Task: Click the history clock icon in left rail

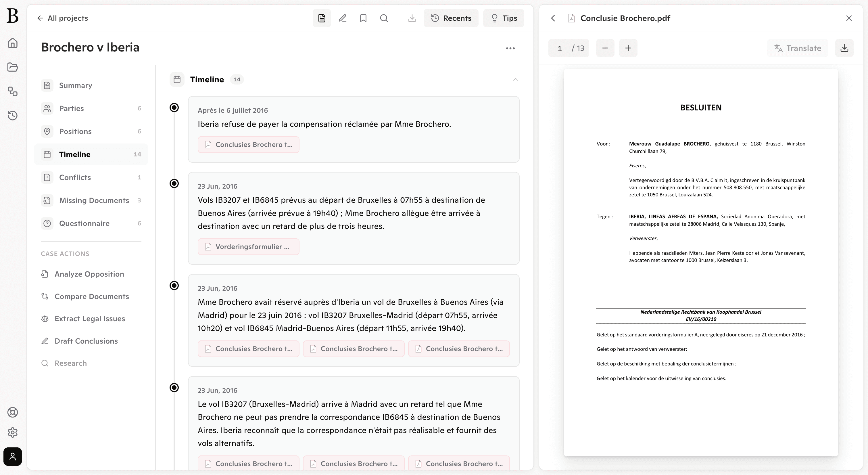Action: coord(12,116)
